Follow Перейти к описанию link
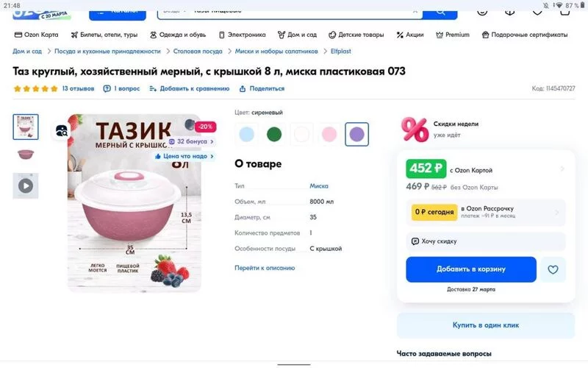The width and height of the screenshot is (588, 368). (x=265, y=268)
